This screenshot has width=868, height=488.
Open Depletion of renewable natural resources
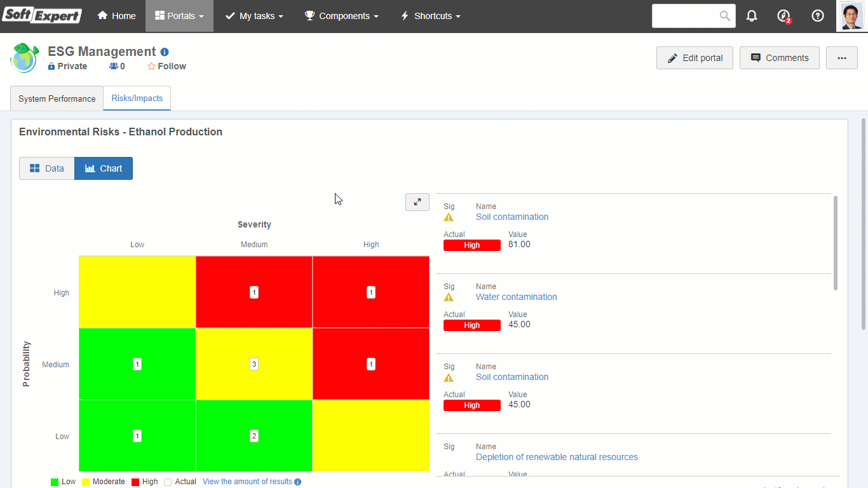(557, 457)
